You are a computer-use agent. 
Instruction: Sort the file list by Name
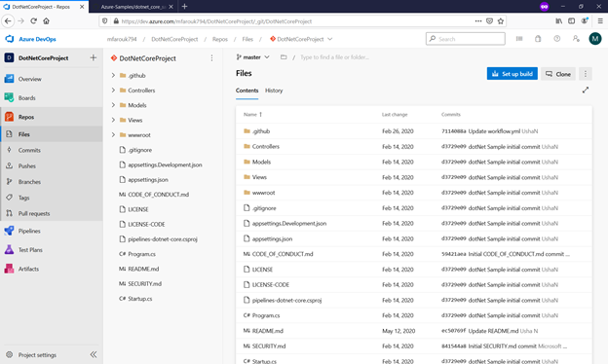pyautogui.click(x=252, y=114)
